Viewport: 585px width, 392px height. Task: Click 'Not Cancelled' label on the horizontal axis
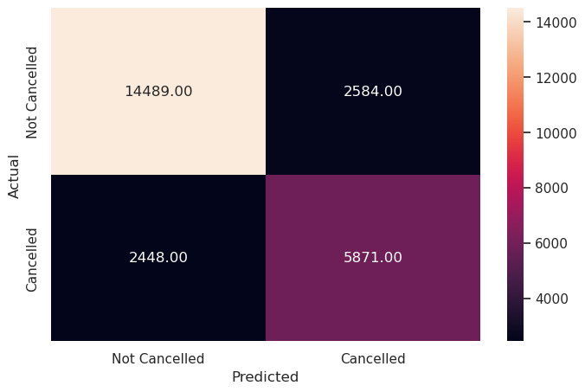pyautogui.click(x=158, y=358)
